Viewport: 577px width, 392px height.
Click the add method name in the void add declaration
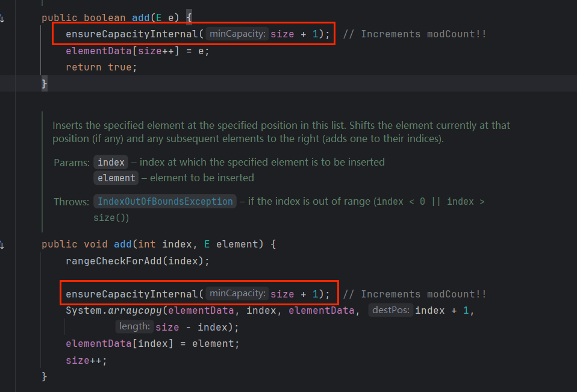coord(122,244)
